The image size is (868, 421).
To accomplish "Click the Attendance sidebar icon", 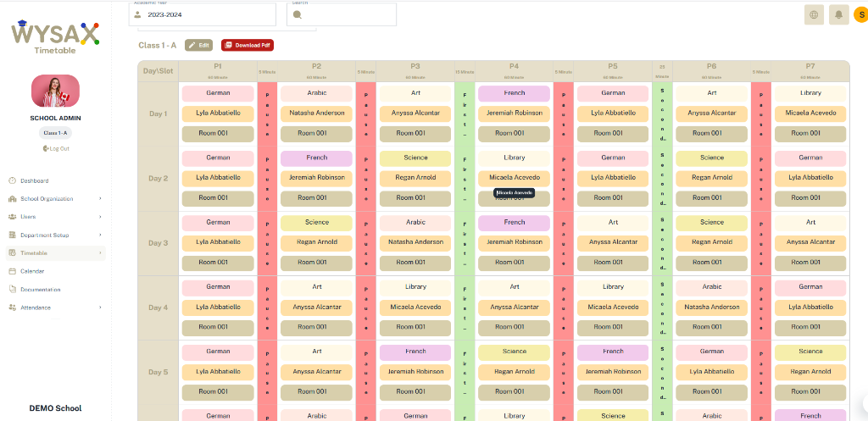I will click(12, 307).
